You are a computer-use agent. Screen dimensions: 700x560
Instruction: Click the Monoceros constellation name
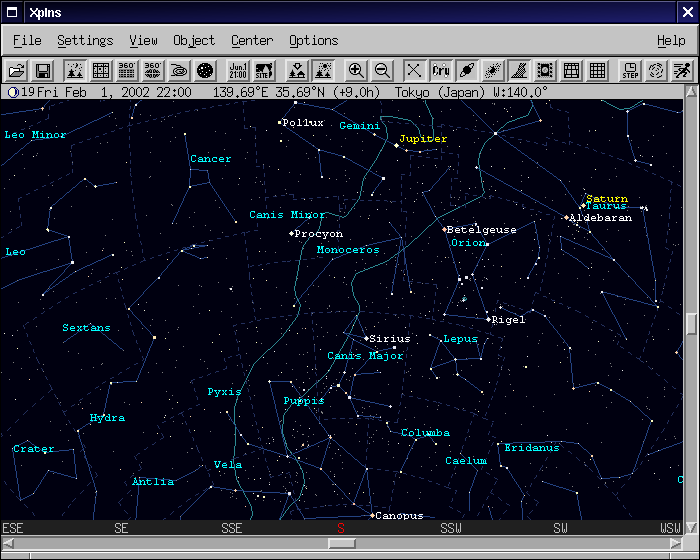pos(348,250)
